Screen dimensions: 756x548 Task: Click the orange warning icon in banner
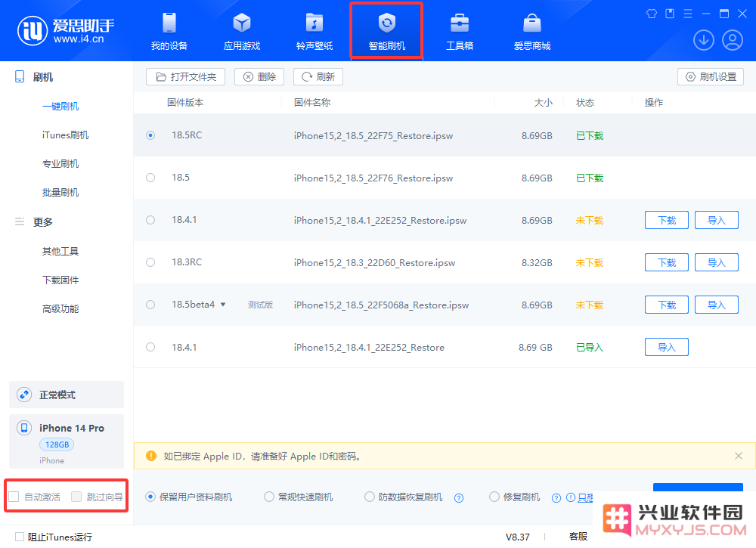point(151,456)
